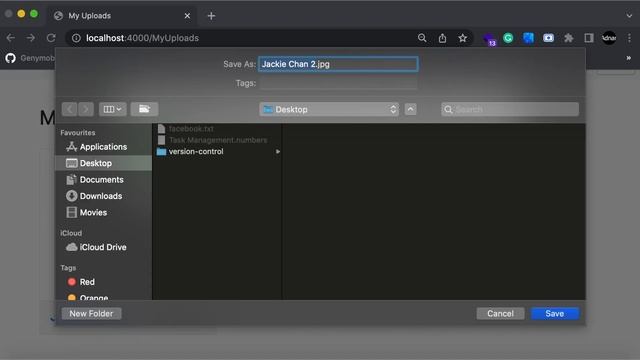Screen dimensions: 640x360
Task: Click the browser back arrow
Action: tap(11, 38)
